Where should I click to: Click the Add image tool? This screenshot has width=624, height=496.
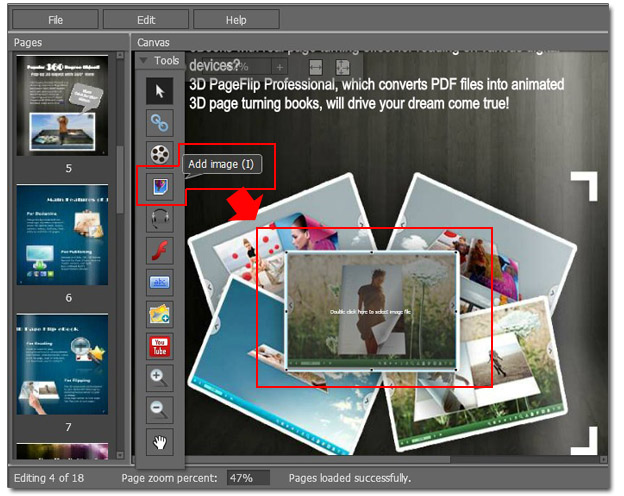click(x=160, y=186)
